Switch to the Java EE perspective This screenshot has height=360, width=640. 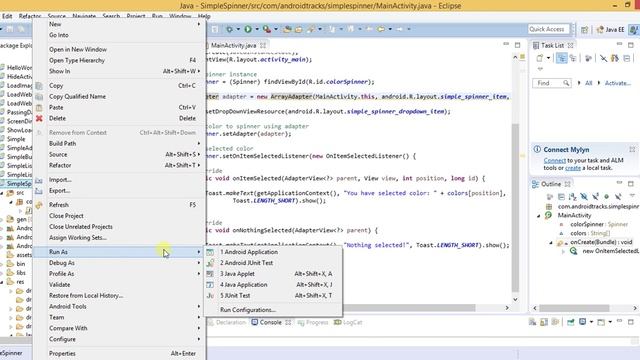[x=610, y=29]
